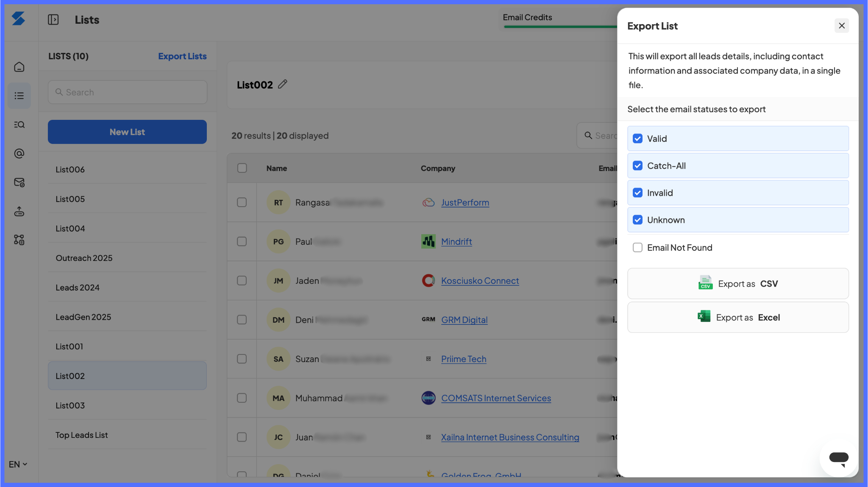Viewport: 868px width, 487px height.
Task: Select List003 in the lists panel
Action: (127, 405)
